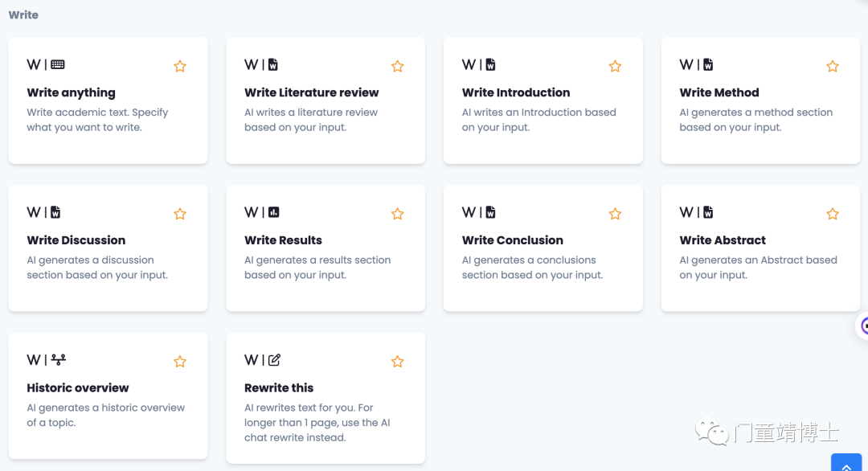The image size is (868, 471).
Task: Open the purple assistant bubble at right edge
Action: (x=862, y=326)
